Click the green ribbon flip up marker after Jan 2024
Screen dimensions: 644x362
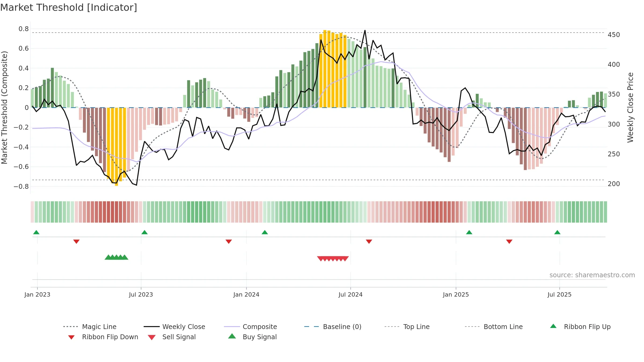tap(265, 232)
